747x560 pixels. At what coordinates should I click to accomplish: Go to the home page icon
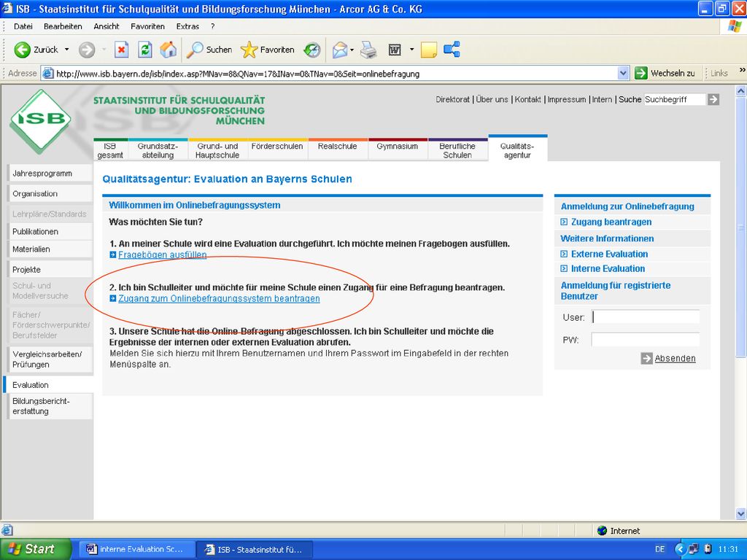click(169, 50)
